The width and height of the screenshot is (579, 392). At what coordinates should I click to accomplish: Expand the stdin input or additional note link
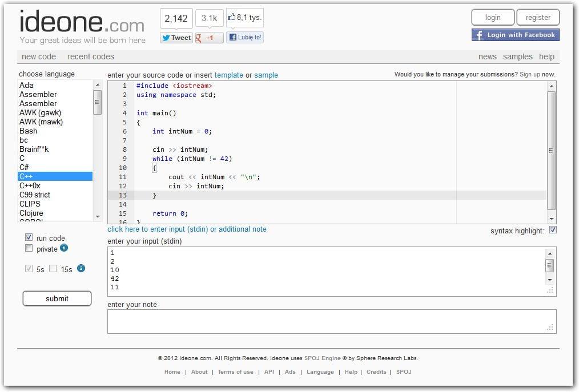[187, 229]
